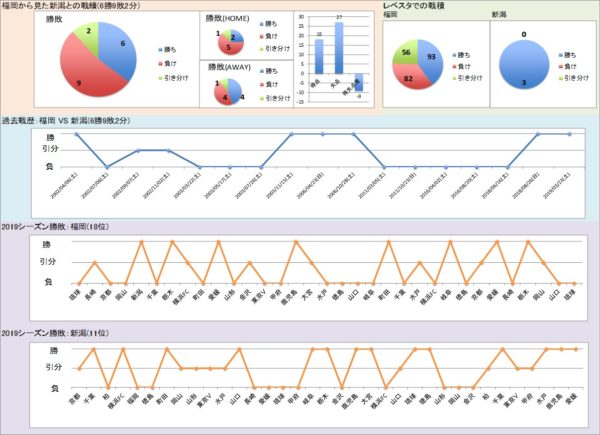Click 引き分け legend of the 新潟 レベスタ pie
The image size is (600, 435).
(x=574, y=78)
